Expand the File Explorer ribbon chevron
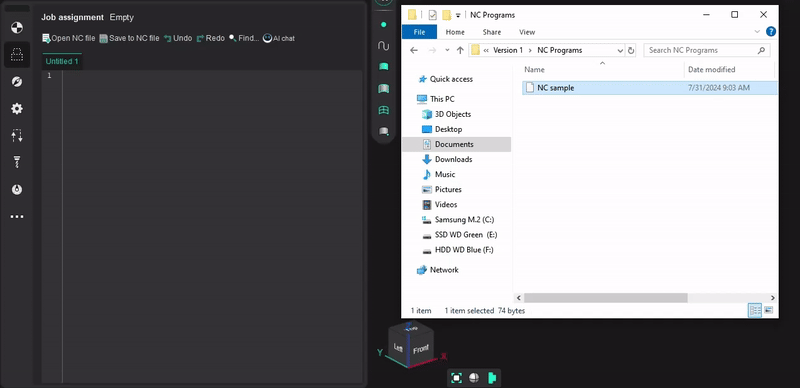 pyautogui.click(x=757, y=32)
